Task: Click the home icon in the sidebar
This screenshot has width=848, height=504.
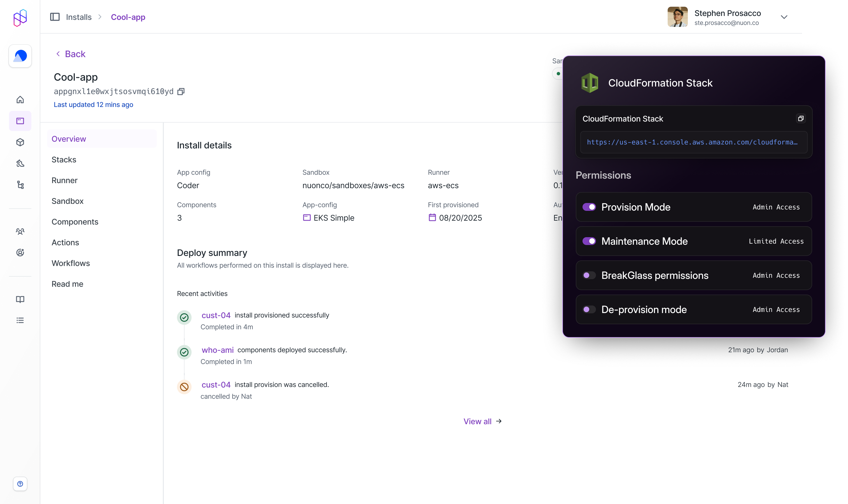Action: [20, 99]
